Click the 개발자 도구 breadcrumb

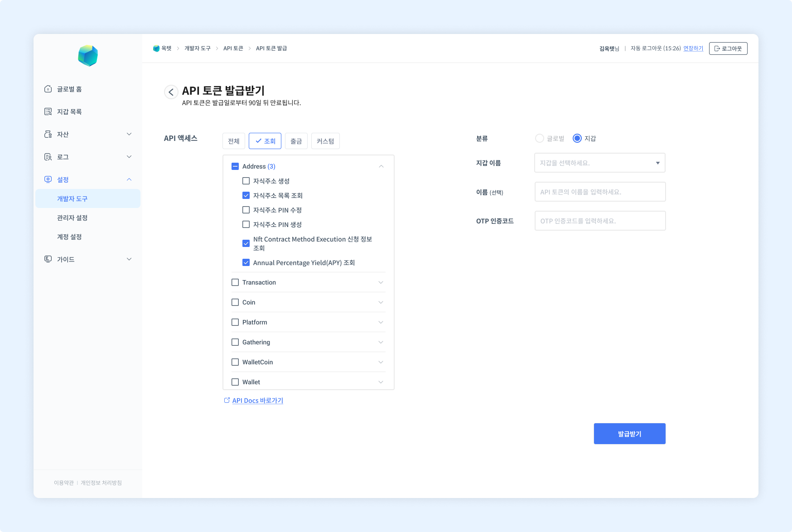[x=198, y=48]
